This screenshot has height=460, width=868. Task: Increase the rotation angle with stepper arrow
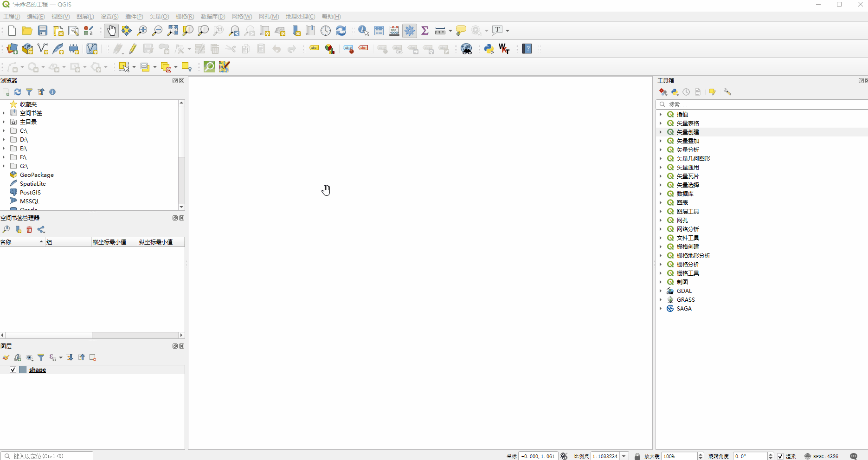771,454
